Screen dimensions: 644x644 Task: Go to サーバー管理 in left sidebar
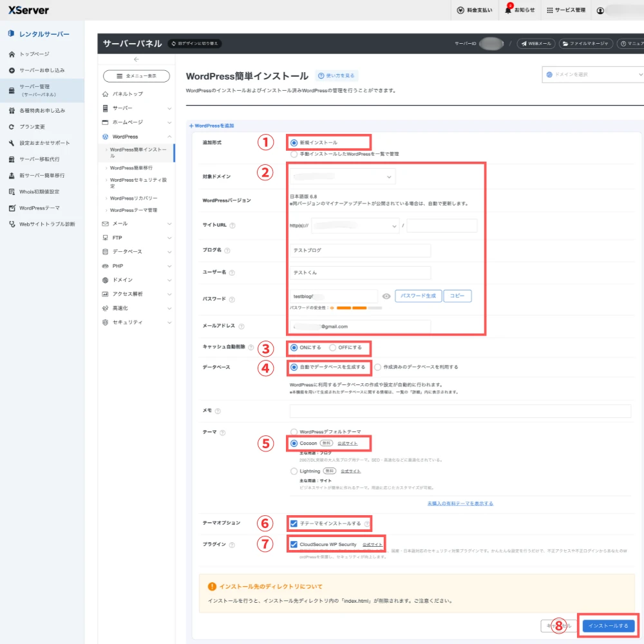42,90
